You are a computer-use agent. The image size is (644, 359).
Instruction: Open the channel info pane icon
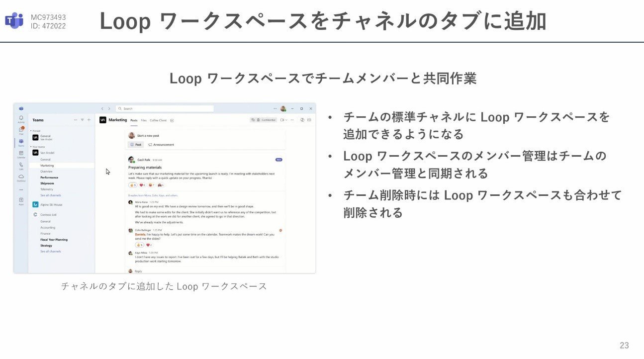coord(309,120)
